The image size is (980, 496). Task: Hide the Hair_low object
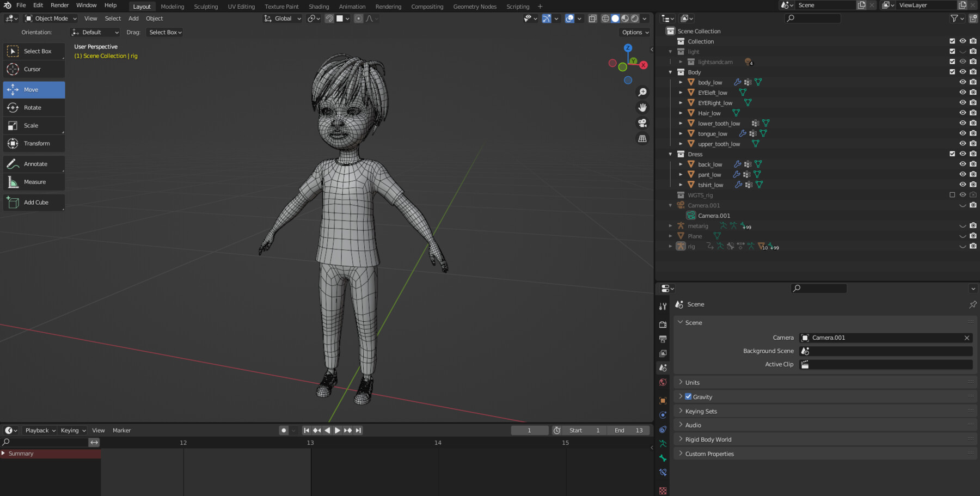[x=962, y=113]
